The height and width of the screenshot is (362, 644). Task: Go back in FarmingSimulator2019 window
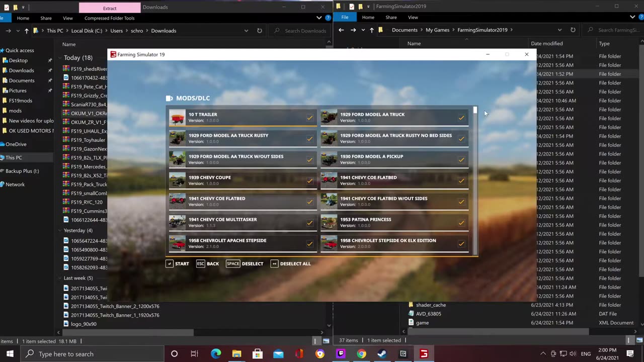(341, 30)
